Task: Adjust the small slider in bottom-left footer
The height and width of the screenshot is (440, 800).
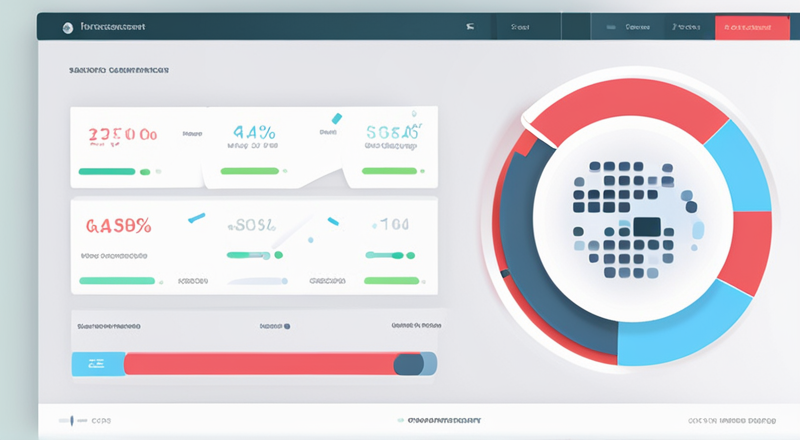Action: (x=72, y=420)
